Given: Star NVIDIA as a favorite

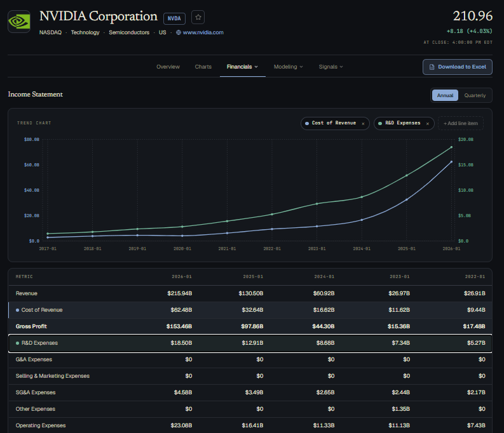Looking at the screenshot, I should click(x=198, y=17).
